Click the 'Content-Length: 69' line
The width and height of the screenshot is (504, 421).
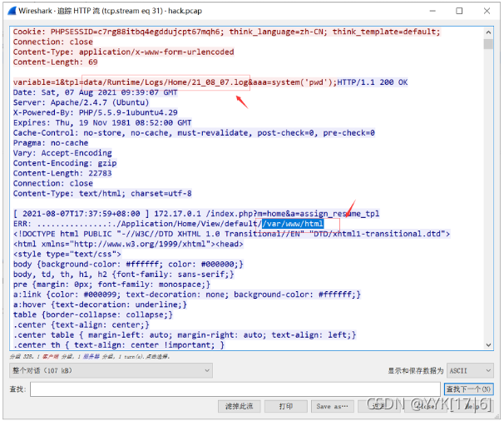[x=55, y=62]
